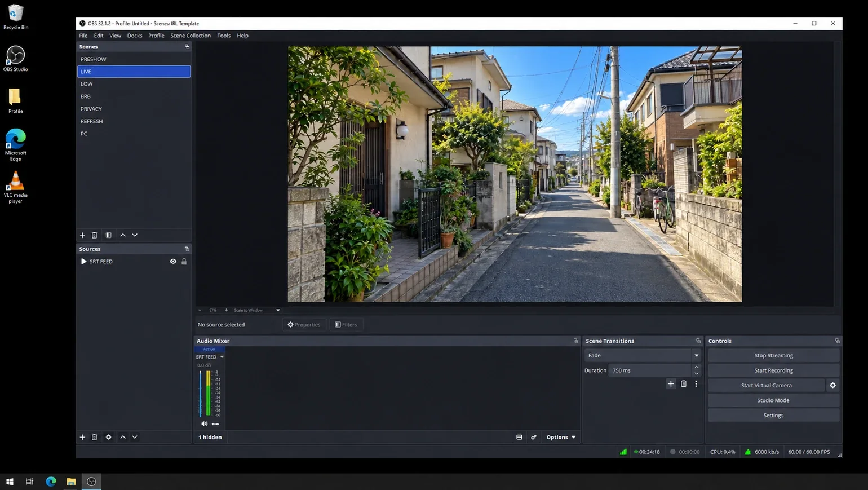Click the play icon beside SRT FEED source
The height and width of the screenshot is (490, 868).
click(84, 262)
